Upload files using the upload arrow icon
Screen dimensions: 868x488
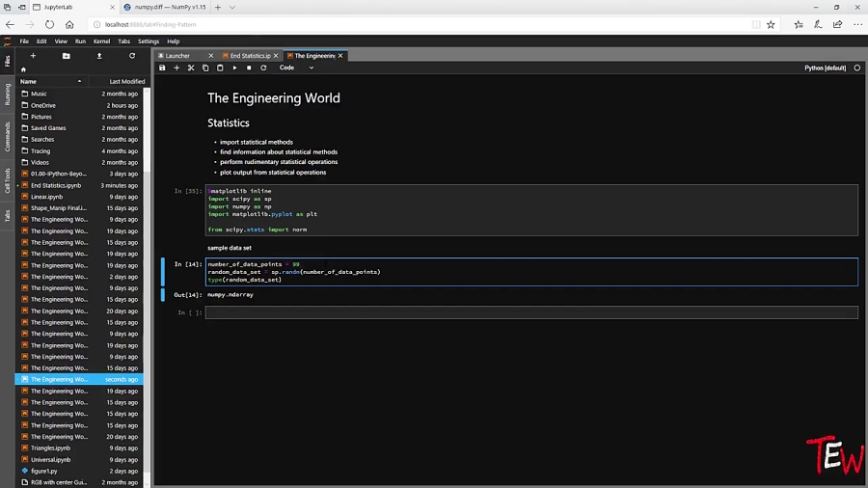[x=98, y=56]
